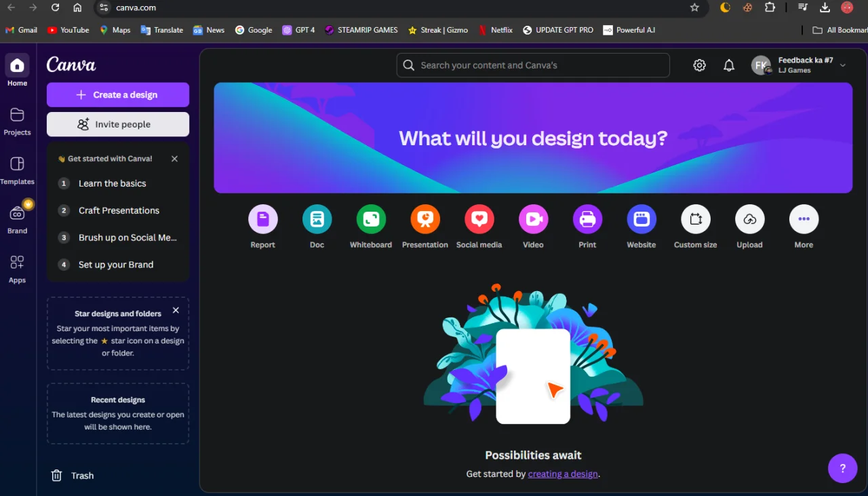Open Learn the basics step
The image size is (868, 496).
tap(118, 183)
